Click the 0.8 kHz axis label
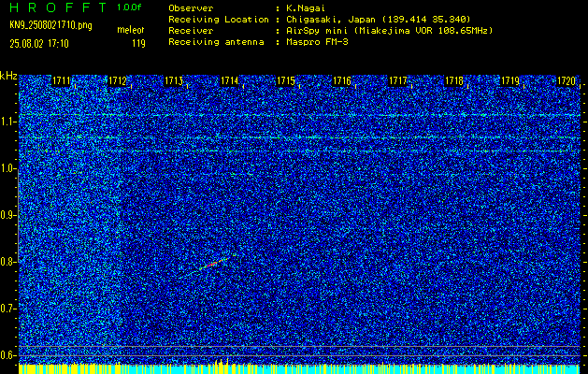The image size is (588, 374). pyautogui.click(x=7, y=262)
